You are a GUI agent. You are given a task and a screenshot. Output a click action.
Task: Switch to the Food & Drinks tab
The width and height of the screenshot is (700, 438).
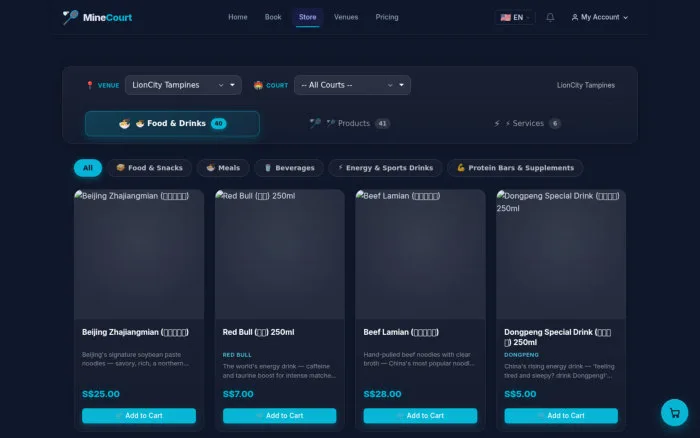coord(172,124)
